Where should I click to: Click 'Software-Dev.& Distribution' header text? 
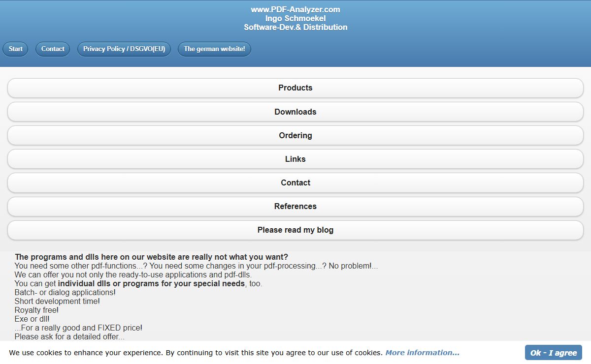pyautogui.click(x=295, y=27)
